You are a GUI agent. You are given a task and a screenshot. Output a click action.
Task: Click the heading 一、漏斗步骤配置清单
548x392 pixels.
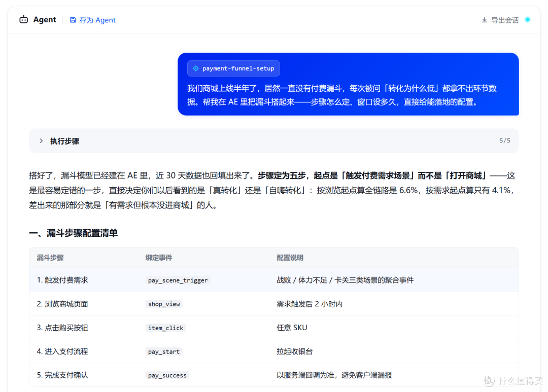coord(74,233)
